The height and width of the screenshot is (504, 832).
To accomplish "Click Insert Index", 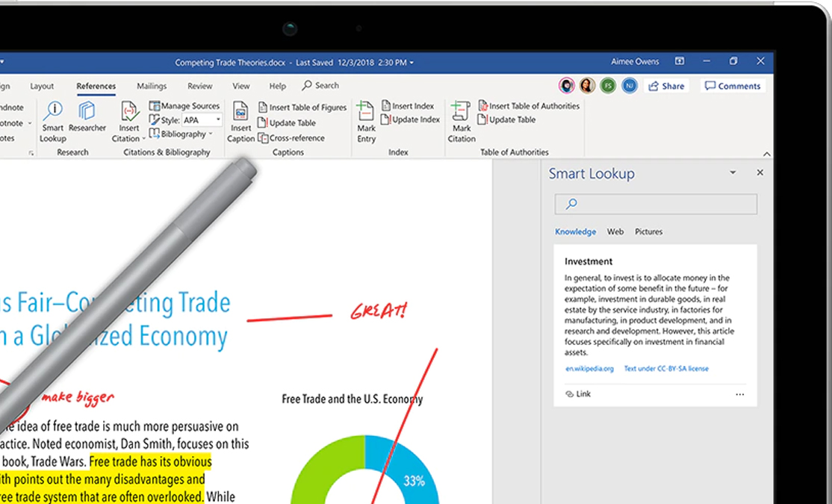I will point(408,105).
